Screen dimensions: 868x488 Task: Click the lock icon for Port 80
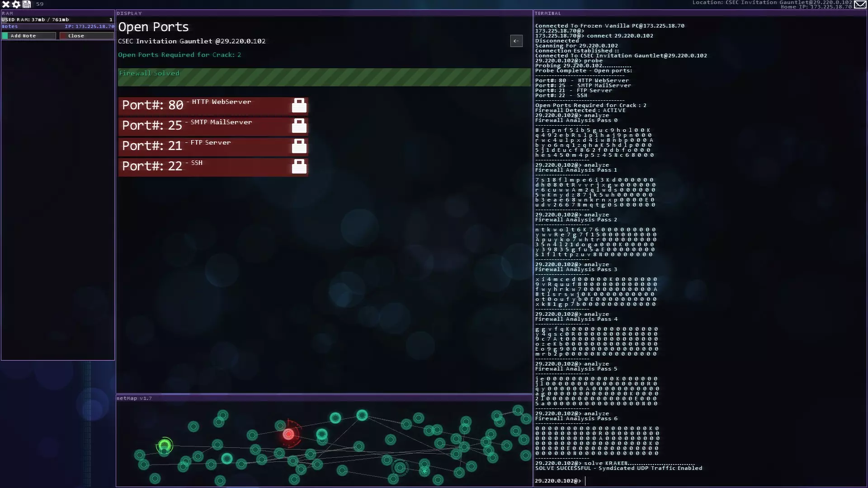[299, 105]
